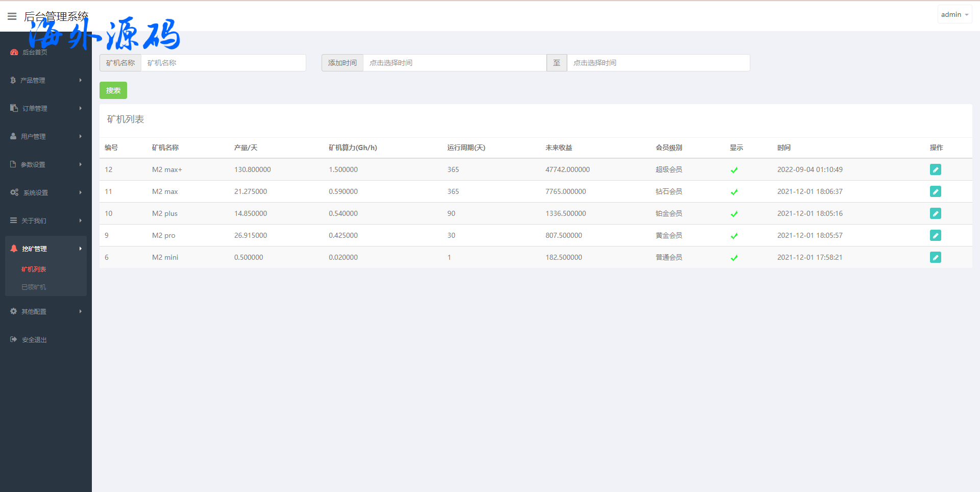
Task: Open the 已领矿机 submenu item
Action: 34,287
